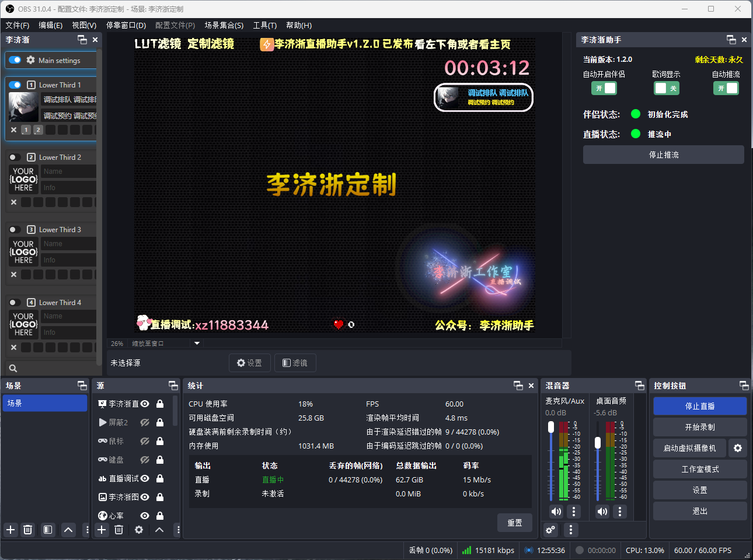
Task: Delete selected scene with trash icon
Action: [x=27, y=530]
